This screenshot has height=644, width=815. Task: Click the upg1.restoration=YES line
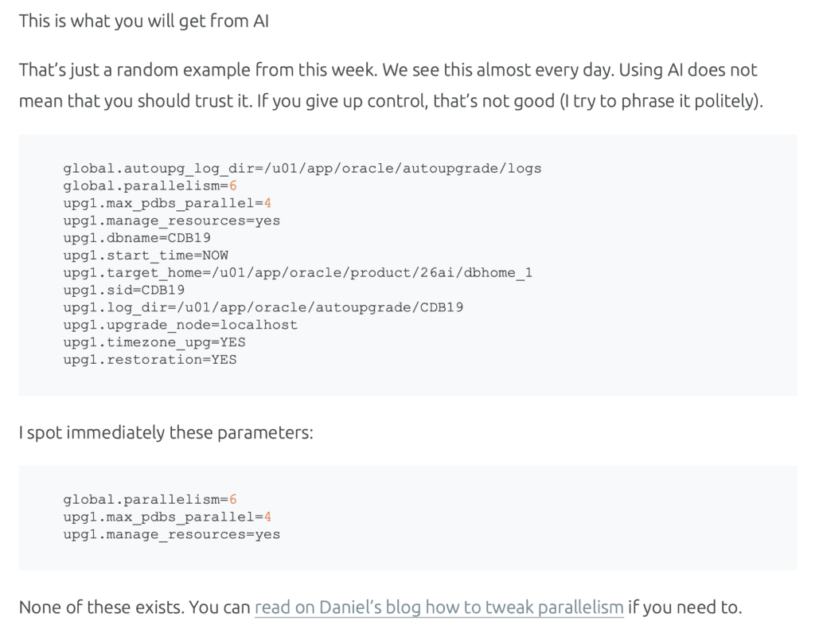pos(150,360)
